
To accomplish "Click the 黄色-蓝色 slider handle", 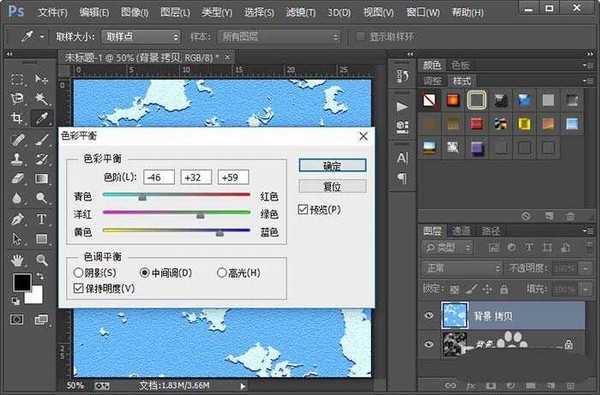I will click(220, 233).
